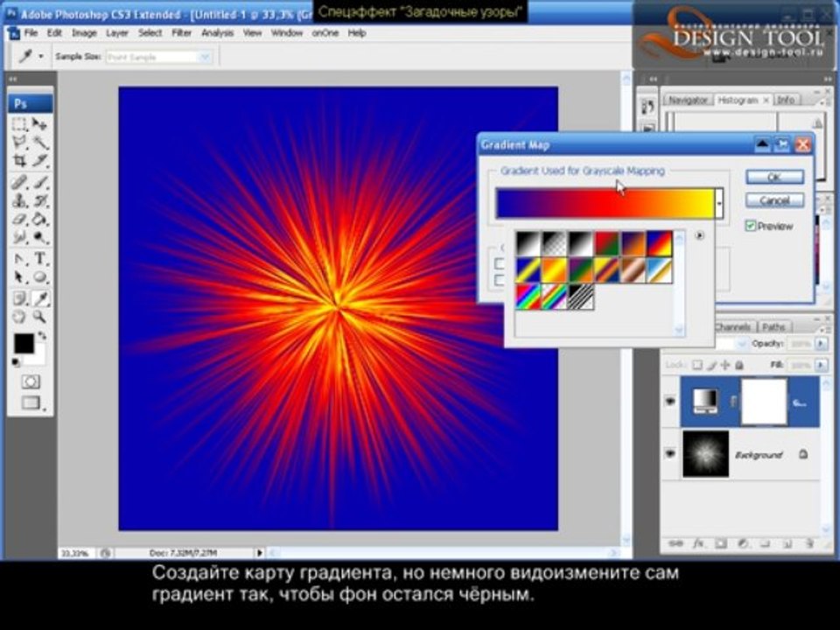Toggle the Preview checkbox

(x=751, y=226)
